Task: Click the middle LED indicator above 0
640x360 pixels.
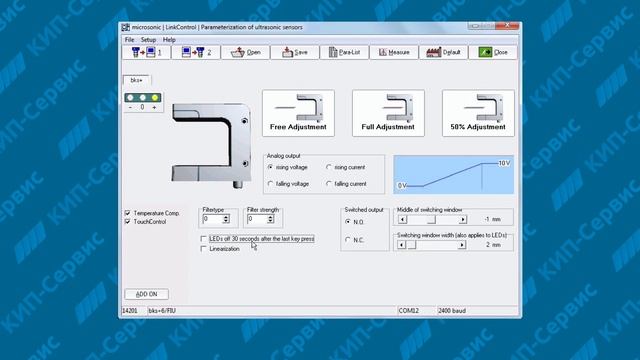Action: (142, 98)
